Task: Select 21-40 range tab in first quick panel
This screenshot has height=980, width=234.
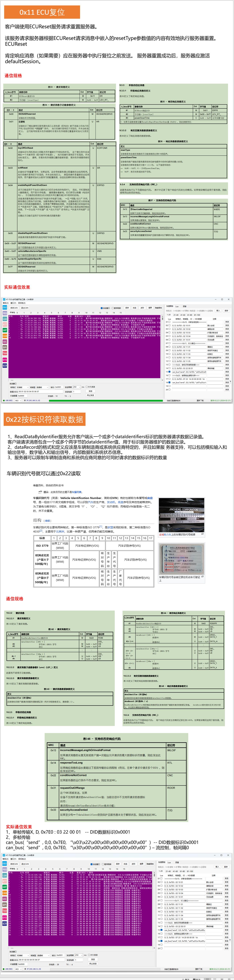Action: (x=176, y=315)
